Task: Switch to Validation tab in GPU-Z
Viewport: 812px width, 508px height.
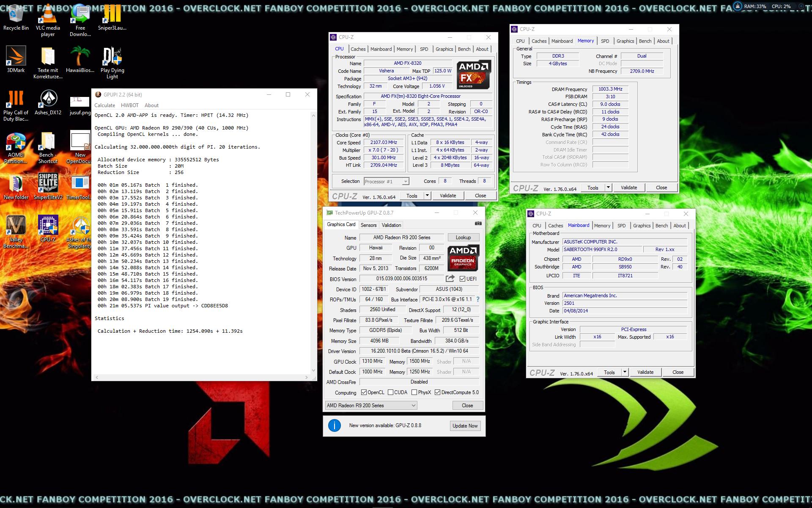Action: click(x=391, y=225)
